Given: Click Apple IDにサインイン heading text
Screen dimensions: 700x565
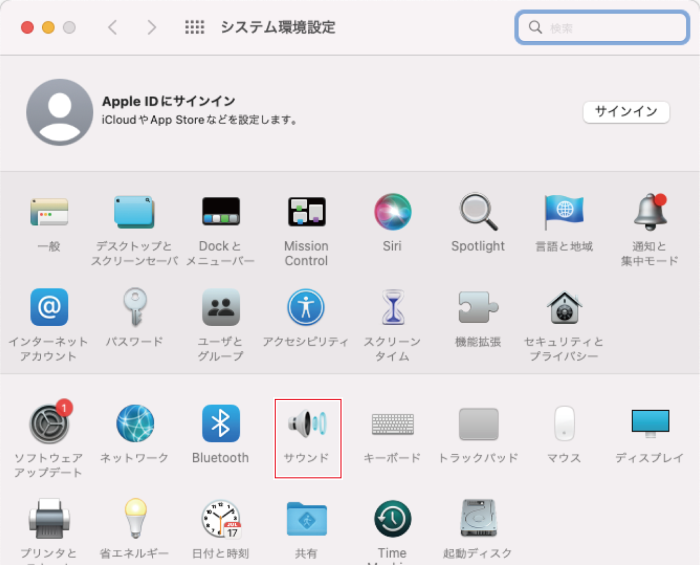Looking at the screenshot, I should (168, 101).
